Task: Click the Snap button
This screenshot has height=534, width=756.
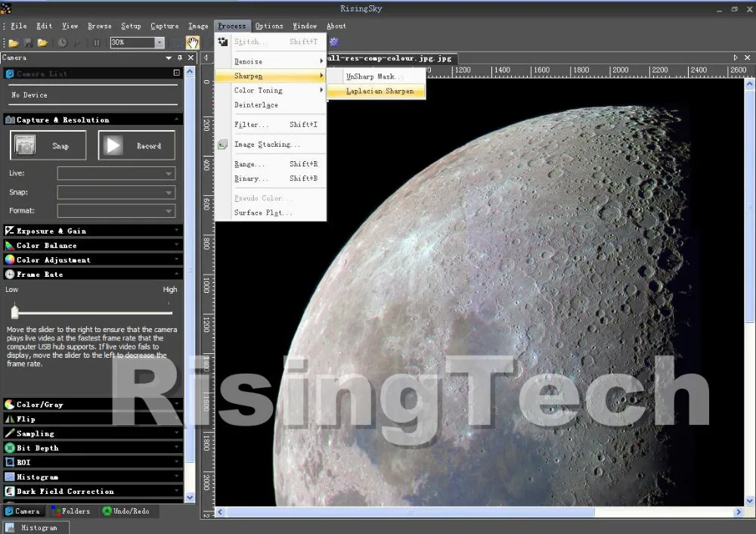Action: click(48, 145)
